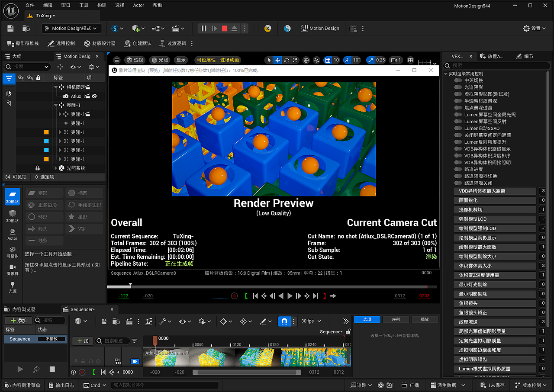The width and height of the screenshot is (554, 392).
Task: Open the 构建 menu
Action: click(x=102, y=5)
